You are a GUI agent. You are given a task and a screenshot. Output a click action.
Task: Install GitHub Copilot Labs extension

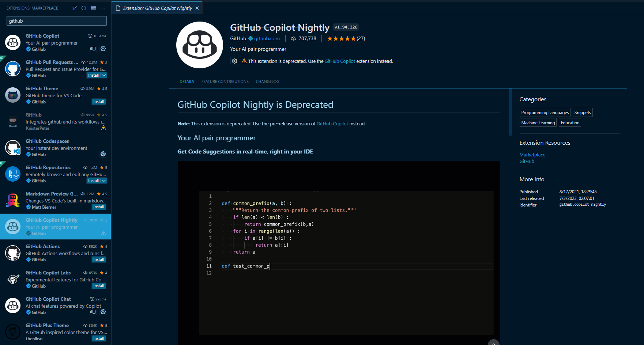(99, 286)
